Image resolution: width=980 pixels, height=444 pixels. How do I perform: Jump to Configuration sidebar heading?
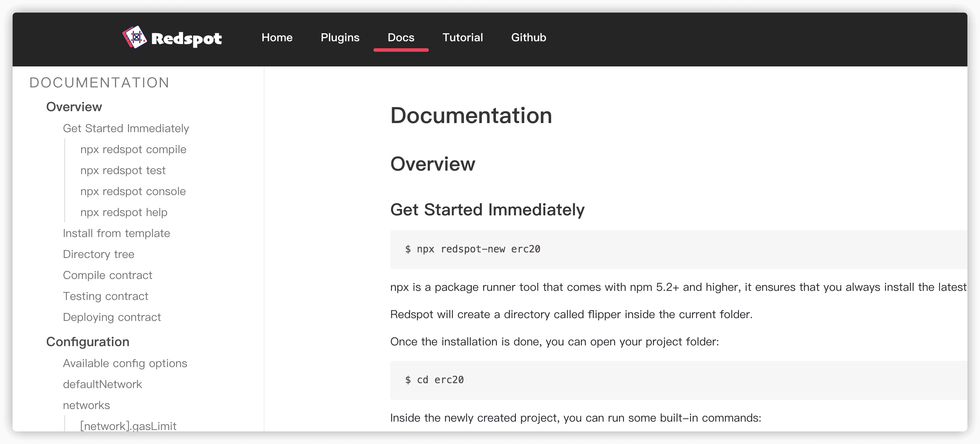point(87,342)
